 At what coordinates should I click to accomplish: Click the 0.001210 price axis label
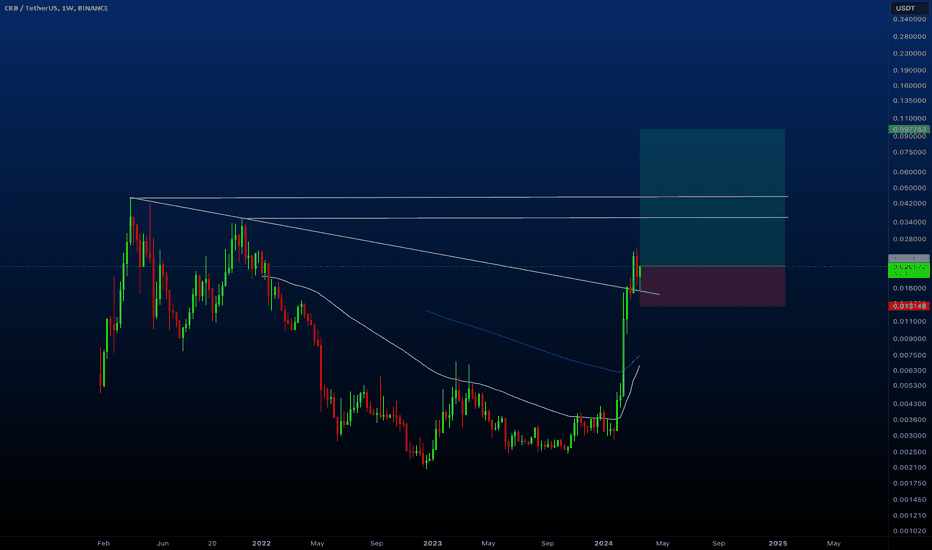909,516
